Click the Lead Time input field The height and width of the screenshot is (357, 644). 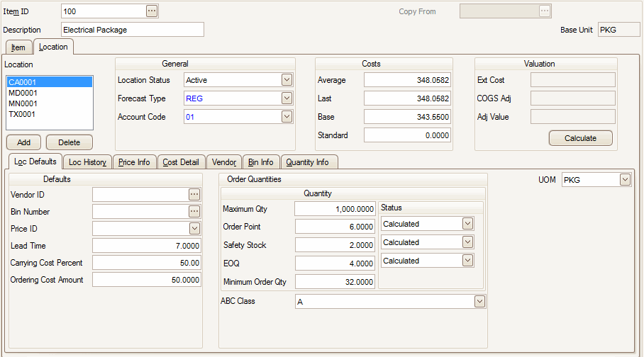coord(147,246)
